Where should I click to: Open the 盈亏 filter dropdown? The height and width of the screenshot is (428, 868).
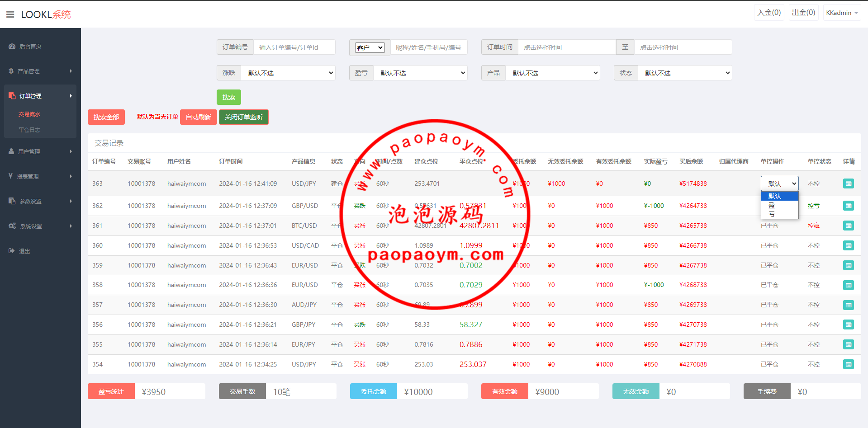pos(420,73)
